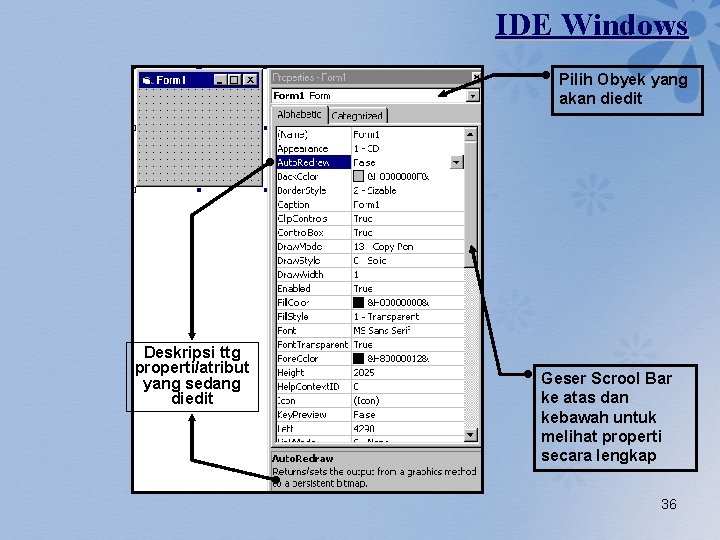Select the Font property name

coord(314,331)
